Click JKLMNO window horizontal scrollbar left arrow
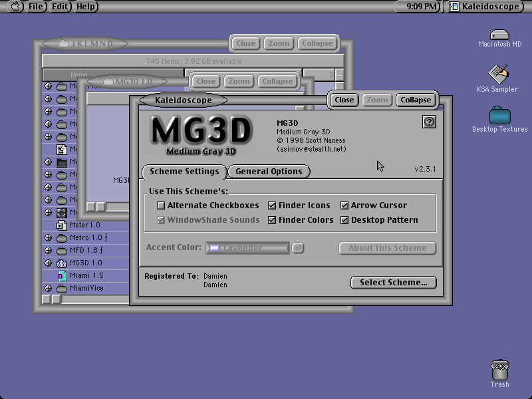Screen dimensions: 532x399 pyautogui.click(x=47, y=299)
